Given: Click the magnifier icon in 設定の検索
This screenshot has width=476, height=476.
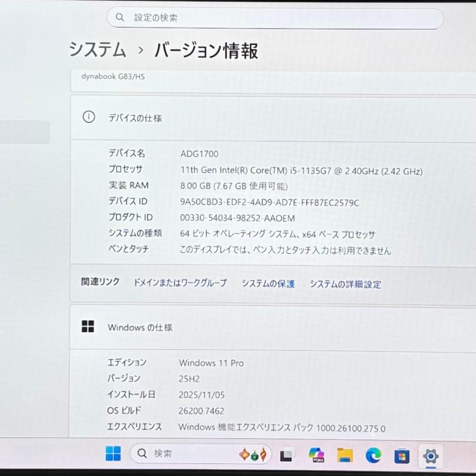Looking at the screenshot, I should 120,18.
